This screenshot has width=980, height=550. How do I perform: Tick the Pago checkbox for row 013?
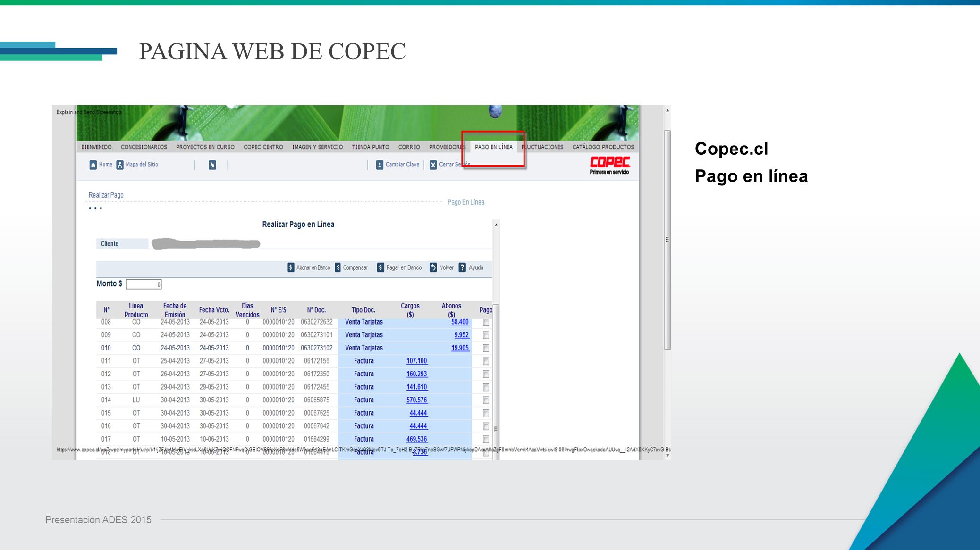pos(486,387)
